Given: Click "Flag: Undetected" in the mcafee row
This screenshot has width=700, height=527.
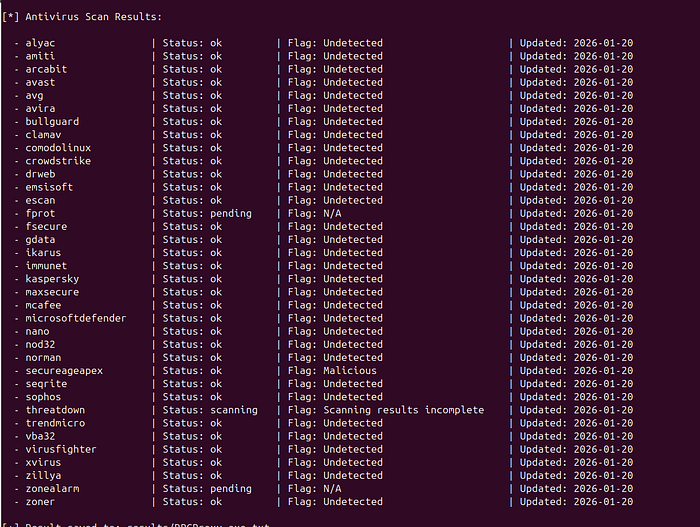Looking at the screenshot, I should 335,305.
